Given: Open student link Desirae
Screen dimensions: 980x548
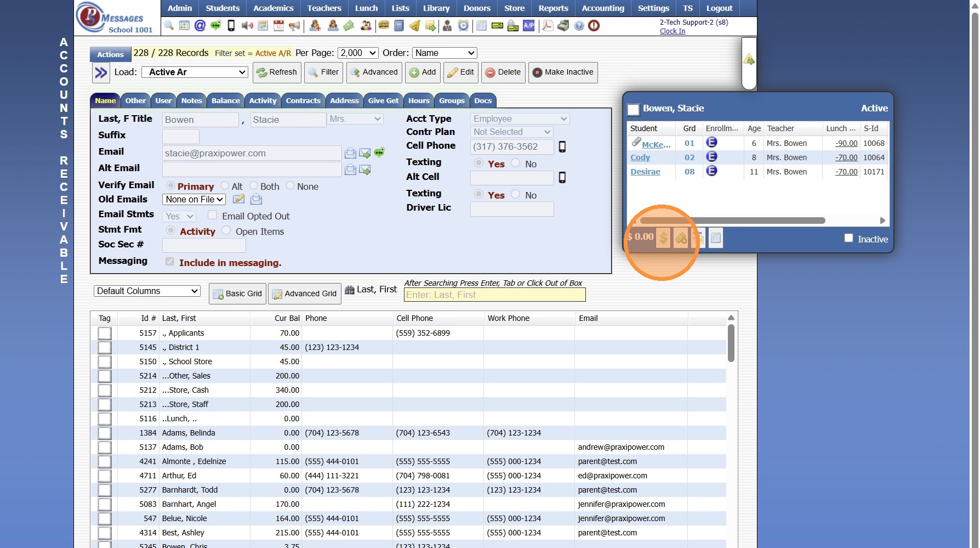Looking at the screenshot, I should click(645, 172).
